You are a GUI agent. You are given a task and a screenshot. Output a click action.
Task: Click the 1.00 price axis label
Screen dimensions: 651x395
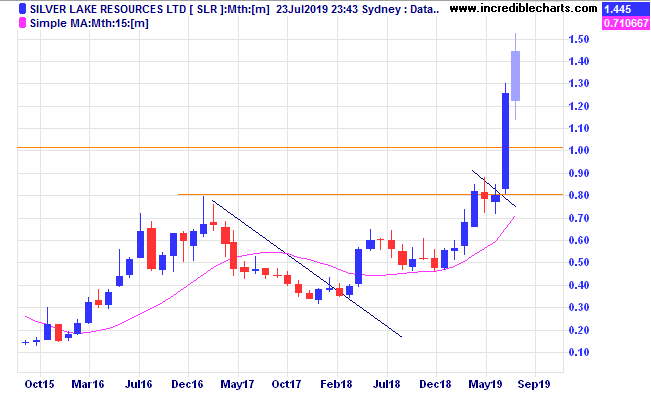[578, 150]
